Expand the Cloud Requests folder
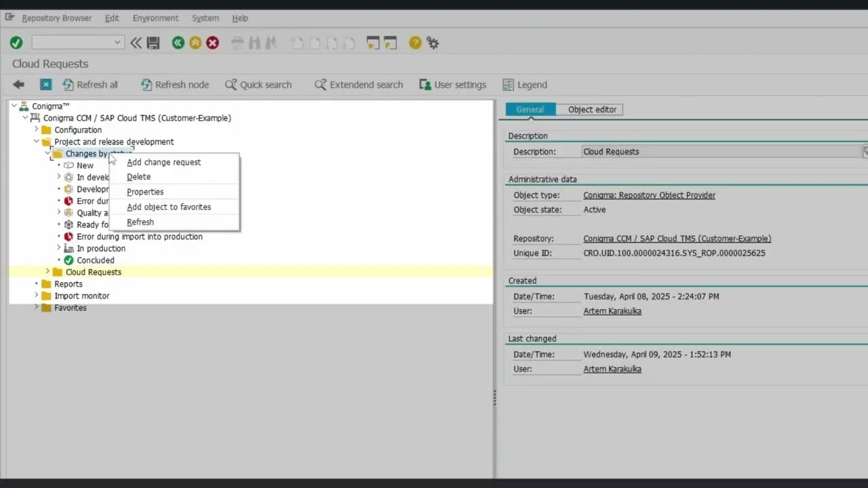This screenshot has width=868, height=488. (47, 272)
